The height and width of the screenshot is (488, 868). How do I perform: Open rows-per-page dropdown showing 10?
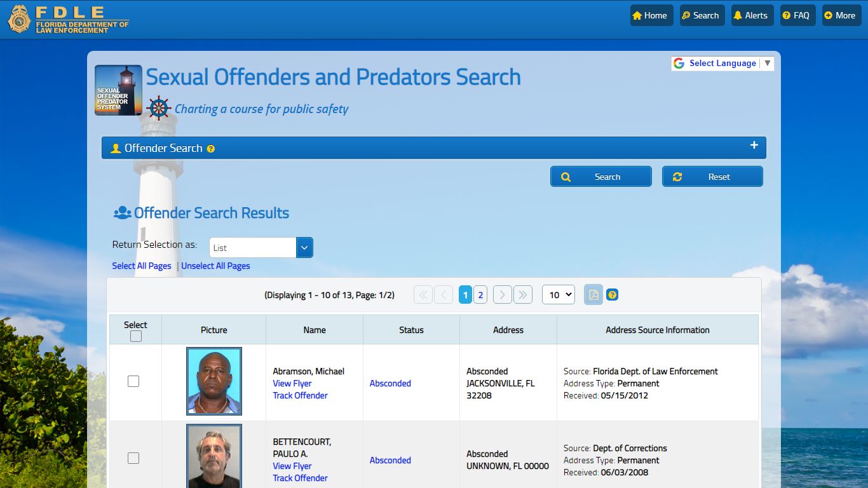tap(558, 295)
